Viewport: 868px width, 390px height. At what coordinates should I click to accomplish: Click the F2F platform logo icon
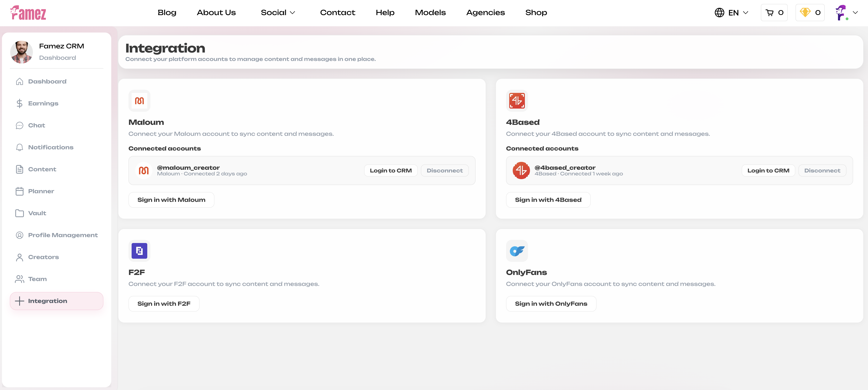139,251
